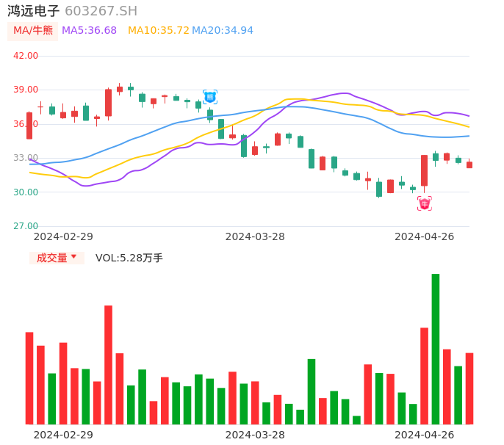Image resolution: width=504 pixels, height=445 pixels.
Task: Select the tallest green volume bar
Action: 436,349
